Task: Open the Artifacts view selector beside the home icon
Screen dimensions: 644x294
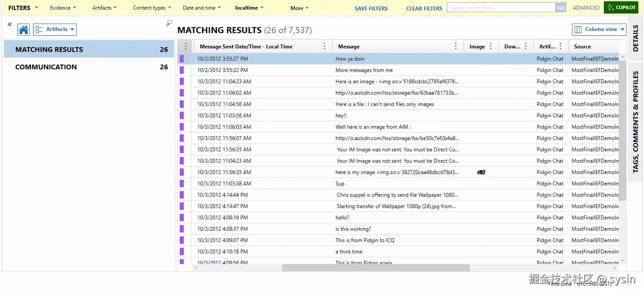Action: (55, 30)
